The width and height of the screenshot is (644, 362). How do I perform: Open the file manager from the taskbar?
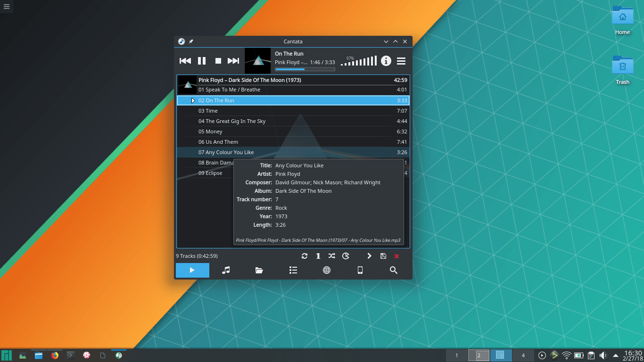[x=39, y=355]
